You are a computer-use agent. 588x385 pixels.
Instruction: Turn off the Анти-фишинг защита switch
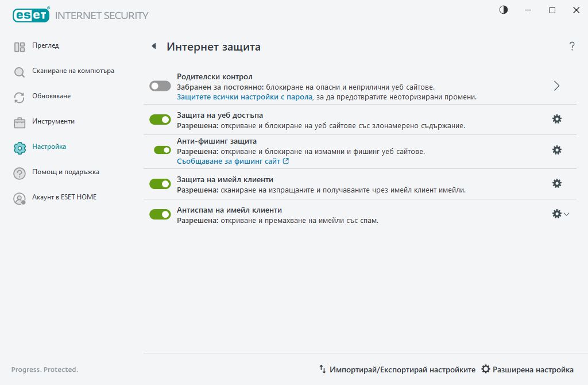[163, 150]
